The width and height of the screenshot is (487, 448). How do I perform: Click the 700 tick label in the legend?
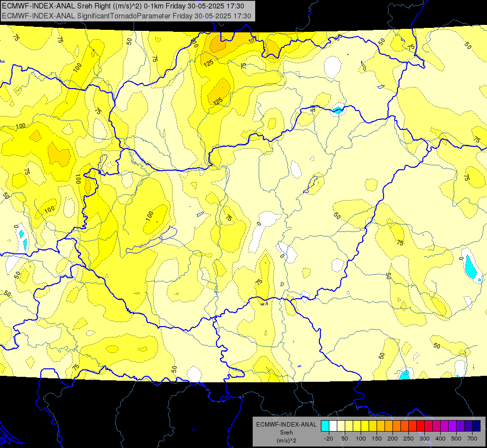472,439
